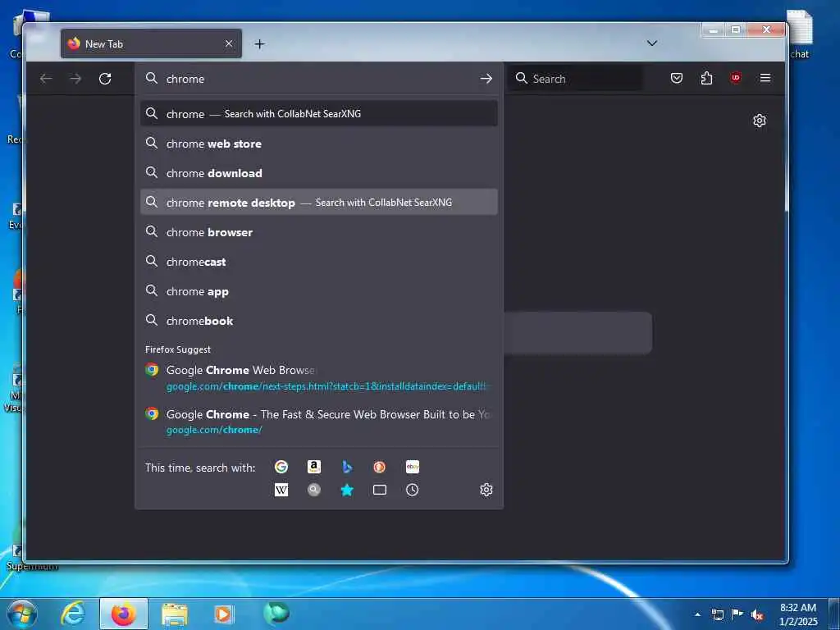This screenshot has width=840, height=630.
Task: Click the Go arrow in the address bar
Action: pyautogui.click(x=486, y=79)
